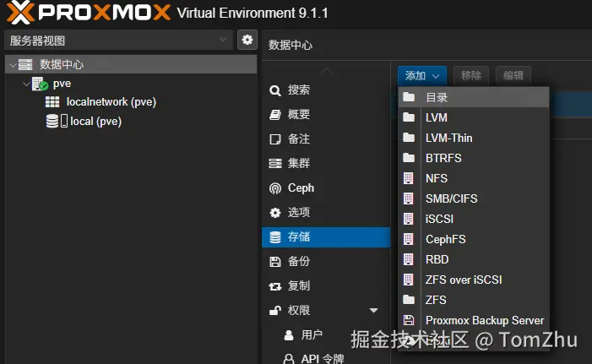Click the folder icon next to 目录
Screen dimensions: 592x364
tap(409, 97)
